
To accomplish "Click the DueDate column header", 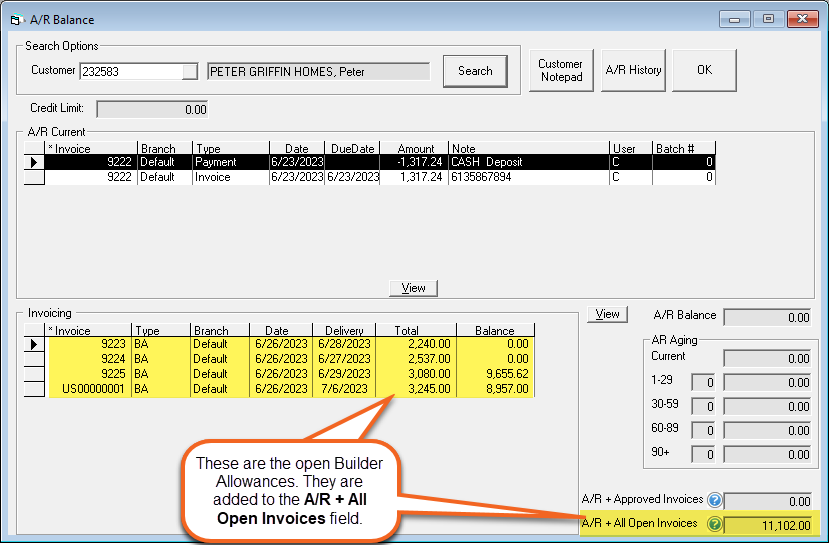I will click(x=352, y=148).
